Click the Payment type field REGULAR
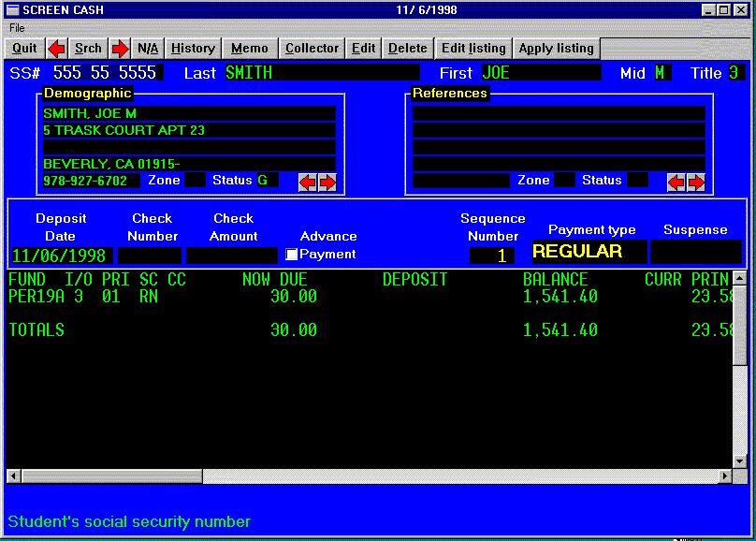Screen dimensions: 756x541 589,252
